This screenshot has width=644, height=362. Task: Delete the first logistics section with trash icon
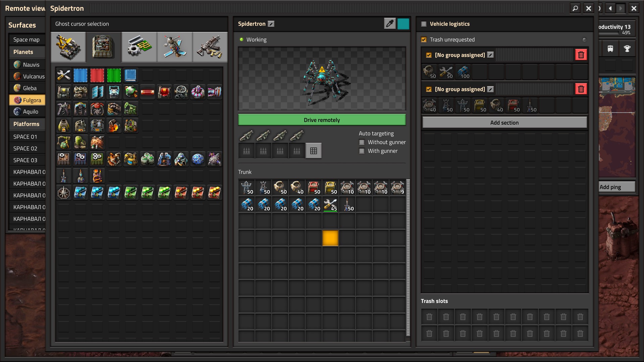point(581,55)
